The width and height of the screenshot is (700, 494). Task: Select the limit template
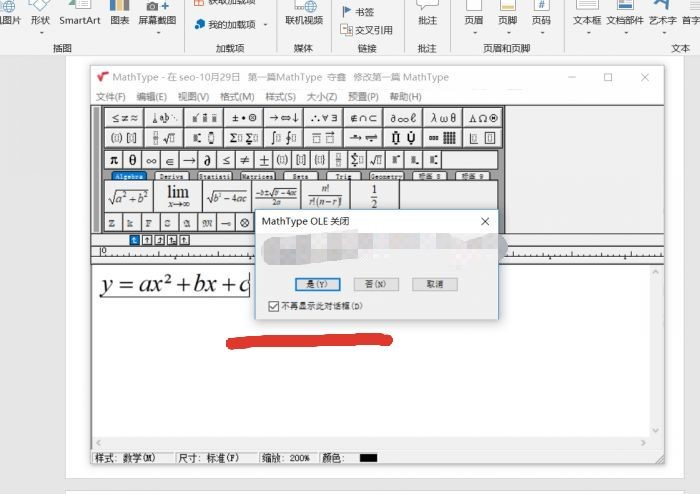click(177, 195)
